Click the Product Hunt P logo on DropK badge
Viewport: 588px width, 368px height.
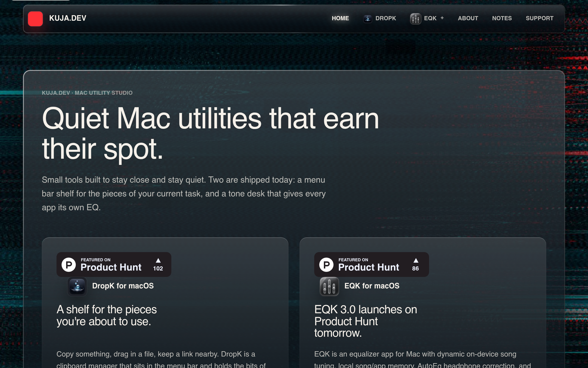pyautogui.click(x=69, y=264)
